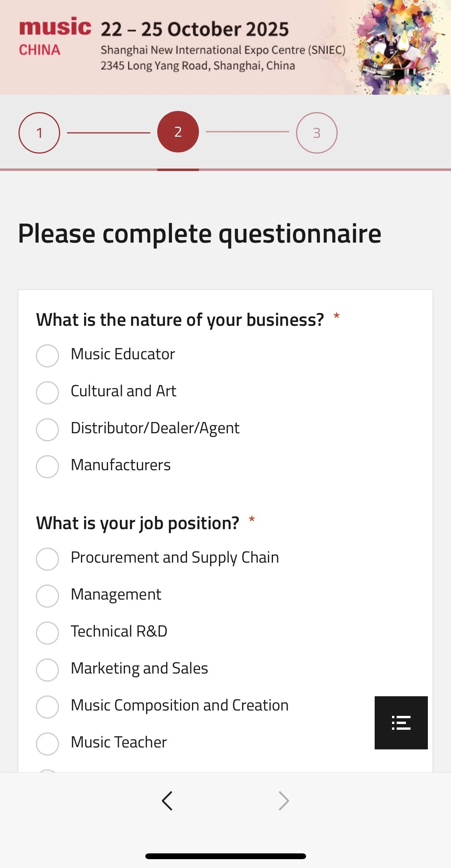Screen dimensions: 451x868
Task: Choose Cultural and Art option
Action: click(x=47, y=392)
